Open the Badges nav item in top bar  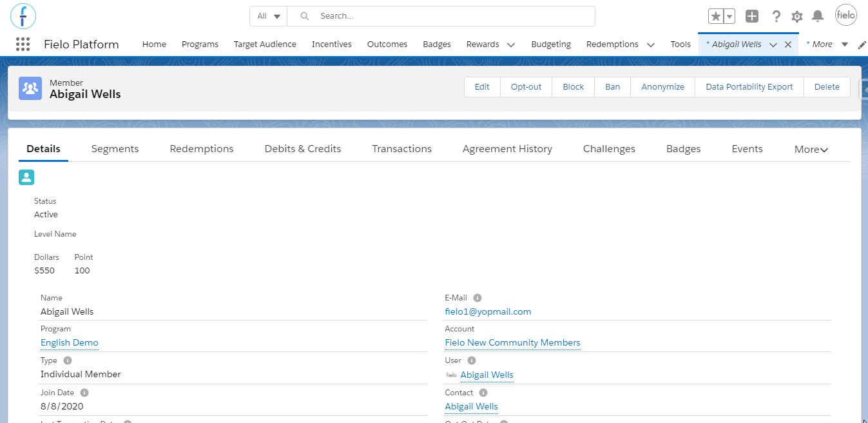pyautogui.click(x=437, y=44)
